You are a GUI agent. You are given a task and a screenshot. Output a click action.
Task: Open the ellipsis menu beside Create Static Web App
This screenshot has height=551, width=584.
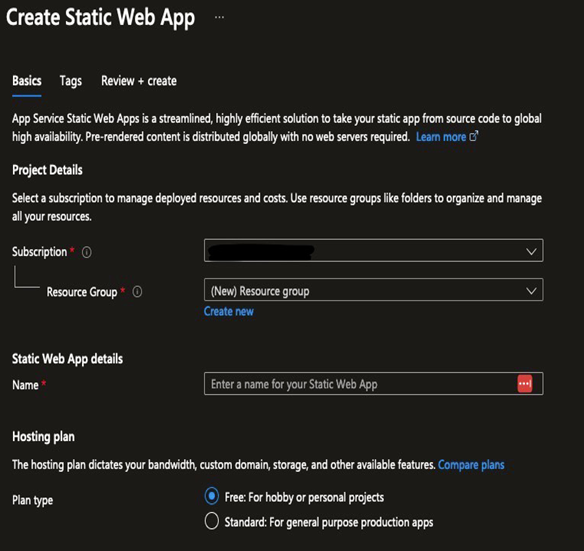[x=219, y=17]
